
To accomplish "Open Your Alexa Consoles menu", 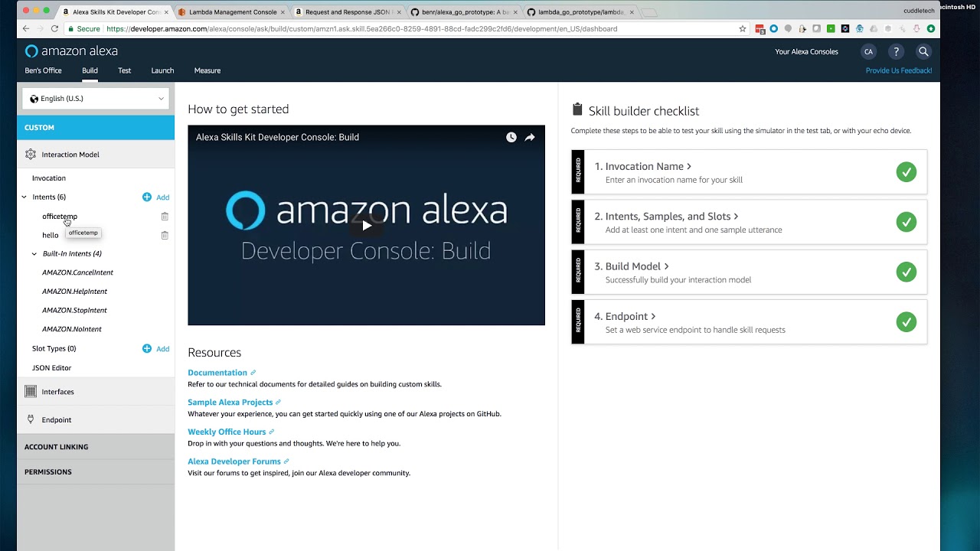I will pos(806,51).
